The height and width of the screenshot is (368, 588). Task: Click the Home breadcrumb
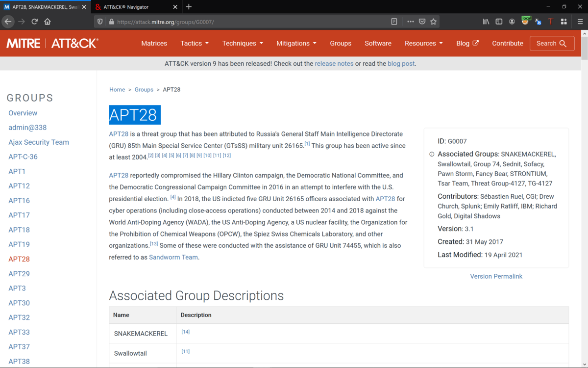(117, 90)
